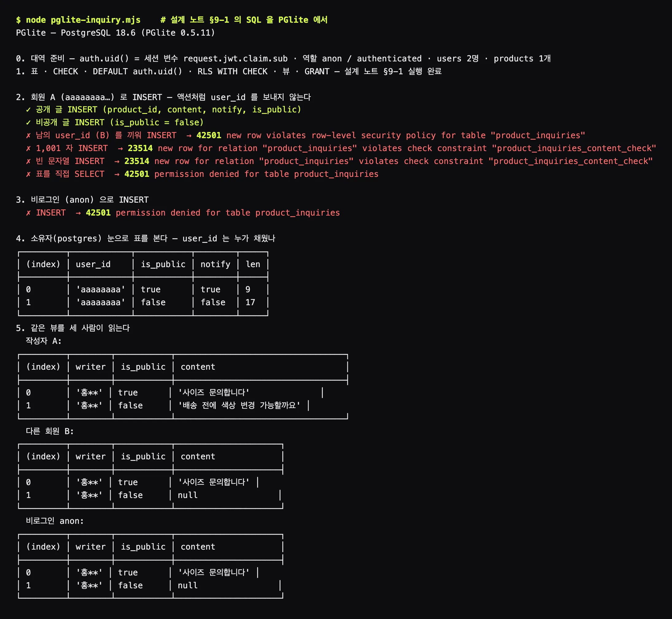This screenshot has height=619, width=672.
Task: Click heading "2. 회원 A (aaaaaaaa…) 로 INSERT"
Action: [163, 97]
